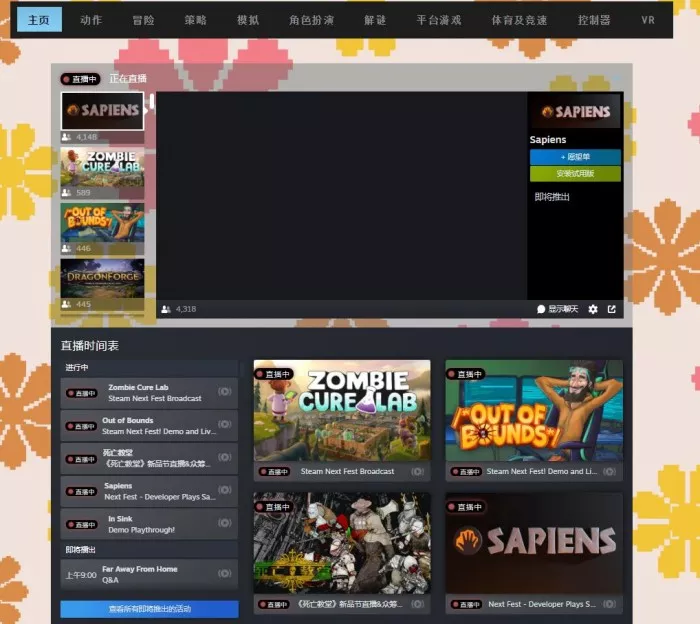
Task: Toggle reminder icon under 死亡教堂 card
Action: click(417, 604)
